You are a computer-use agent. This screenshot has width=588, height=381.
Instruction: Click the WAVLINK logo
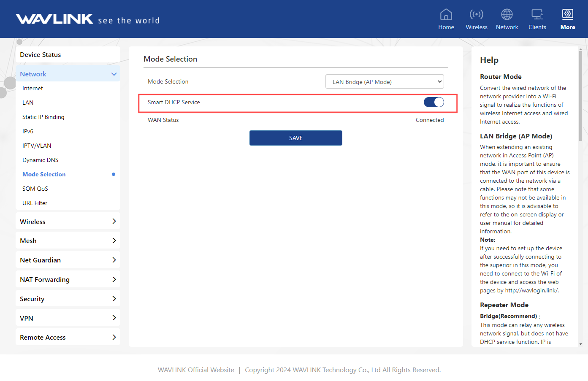point(54,19)
